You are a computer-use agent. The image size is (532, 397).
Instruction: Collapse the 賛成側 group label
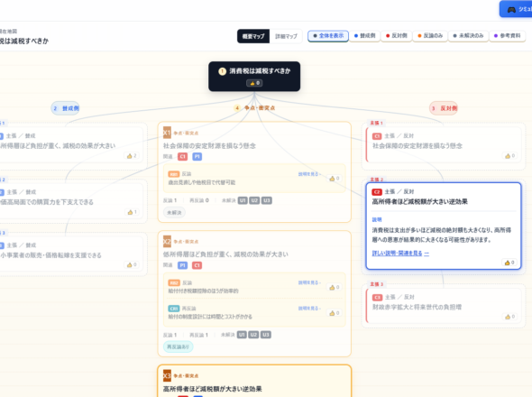click(x=66, y=108)
